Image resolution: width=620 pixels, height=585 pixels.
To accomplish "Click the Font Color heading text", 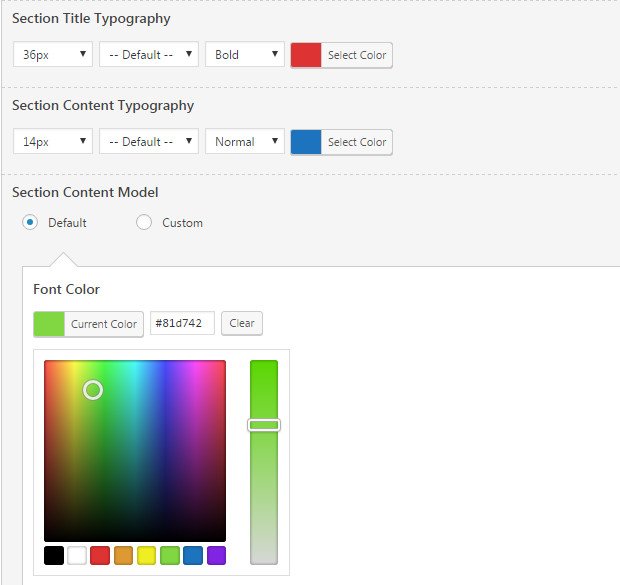I will [x=66, y=289].
